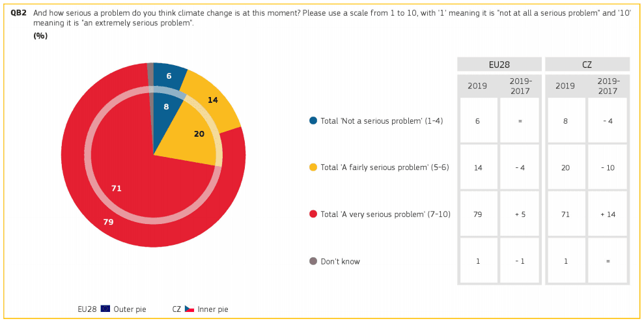Click the inner pie red slice labeled 71
The height and width of the screenshot is (323, 644).
[x=117, y=188]
